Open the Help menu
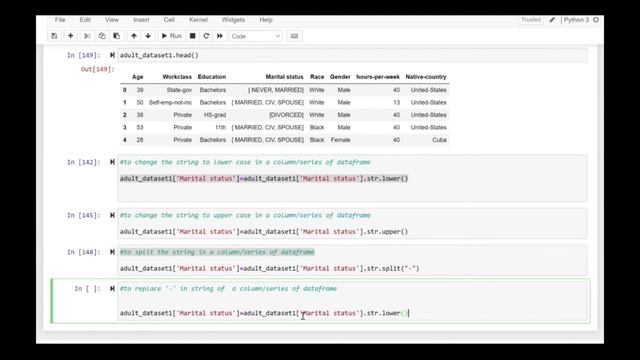The image size is (640, 360). click(266, 20)
